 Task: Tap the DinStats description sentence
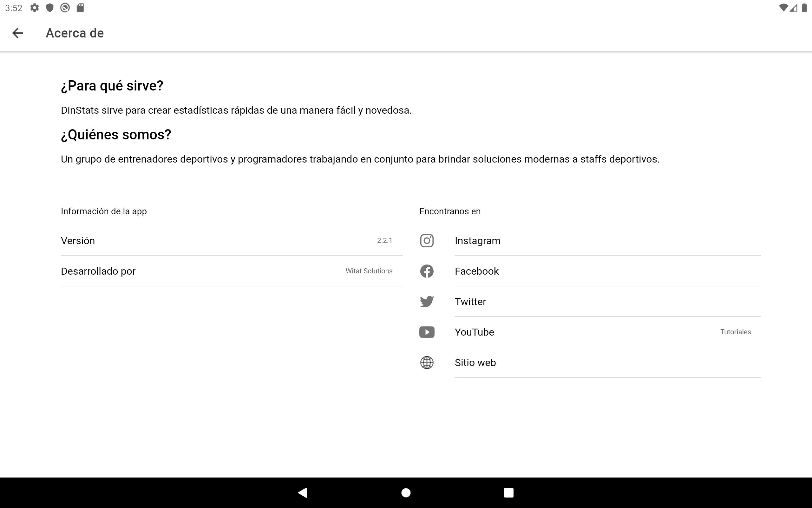pos(236,110)
